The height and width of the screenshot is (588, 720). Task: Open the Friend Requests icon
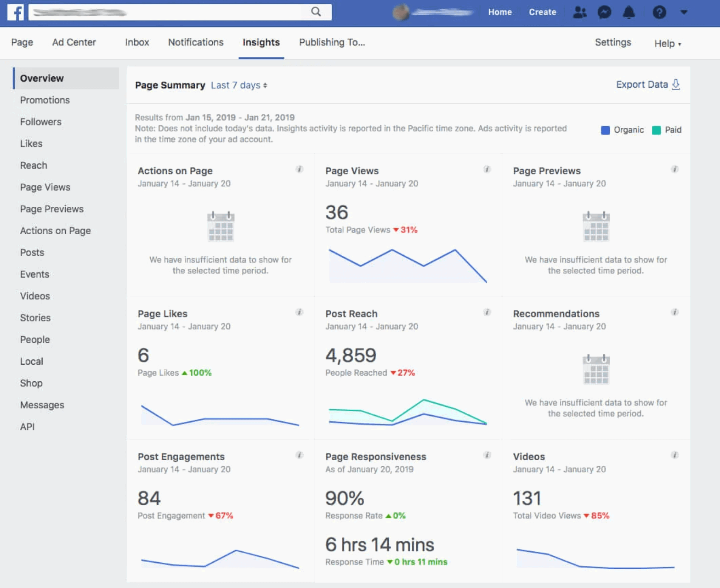pos(579,12)
